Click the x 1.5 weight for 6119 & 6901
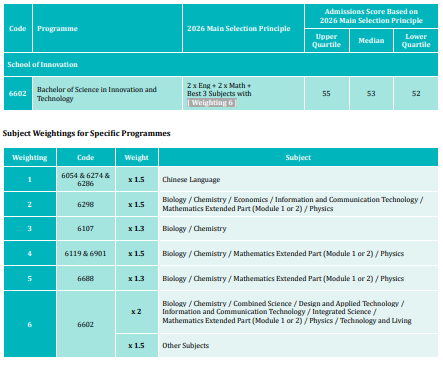 tap(137, 253)
